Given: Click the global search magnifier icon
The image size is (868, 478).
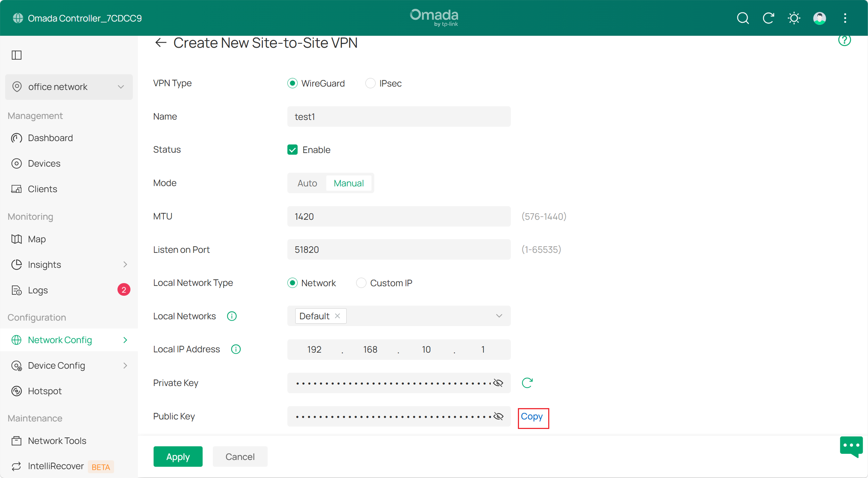Looking at the screenshot, I should 743,18.
